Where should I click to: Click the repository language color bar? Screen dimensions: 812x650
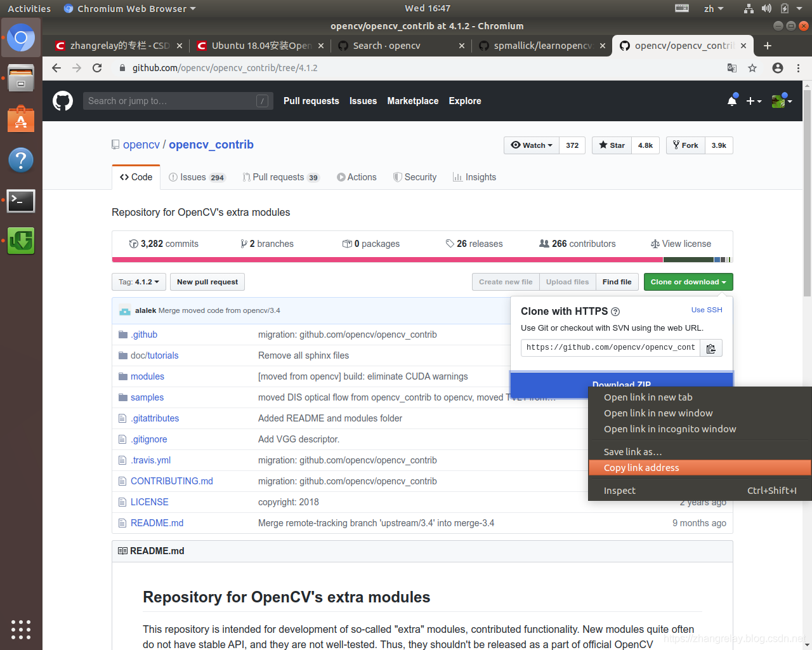click(x=422, y=260)
